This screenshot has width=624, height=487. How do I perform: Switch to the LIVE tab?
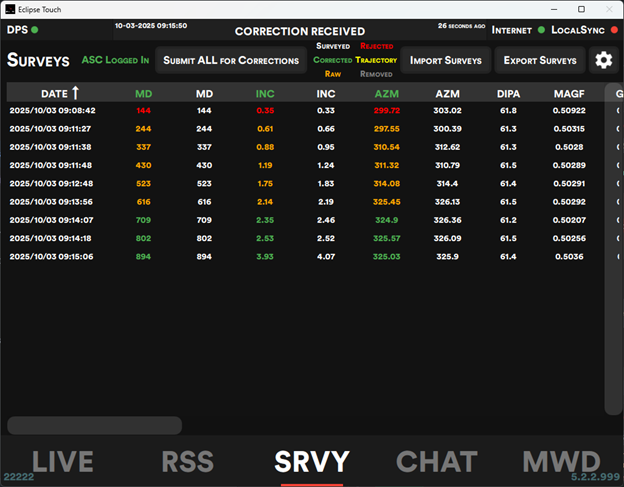62,461
